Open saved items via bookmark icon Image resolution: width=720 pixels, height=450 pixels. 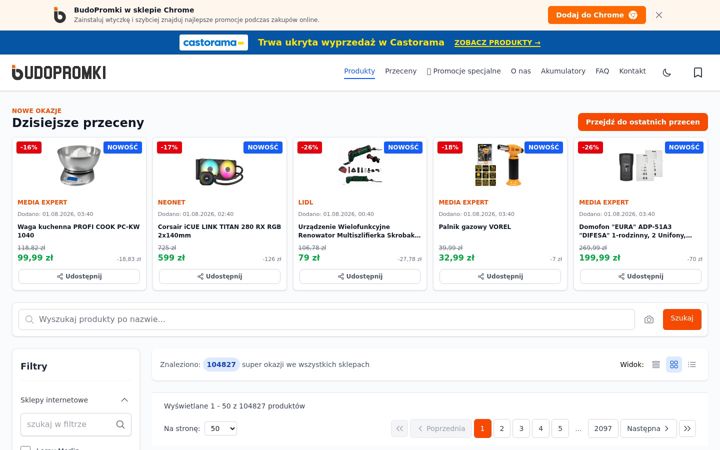(698, 73)
